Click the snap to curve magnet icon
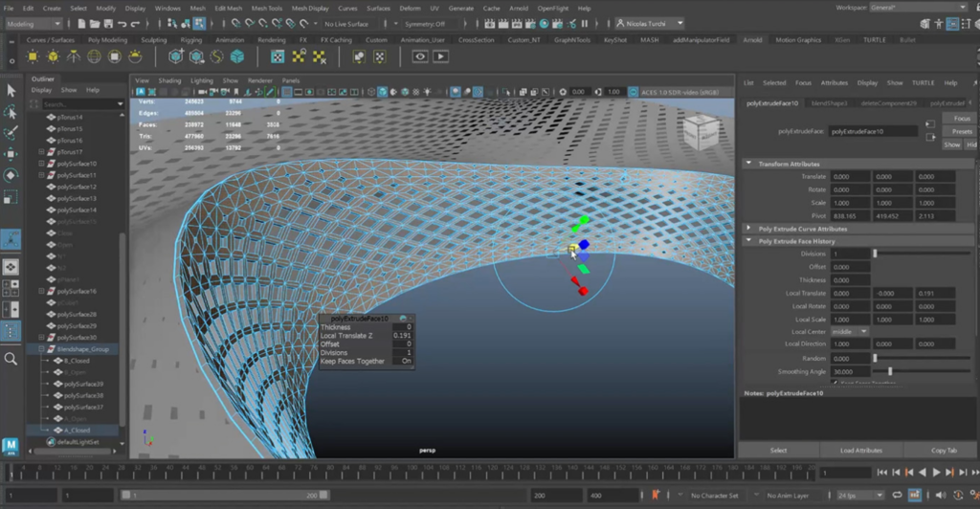The image size is (980, 509). pyautogui.click(x=250, y=24)
